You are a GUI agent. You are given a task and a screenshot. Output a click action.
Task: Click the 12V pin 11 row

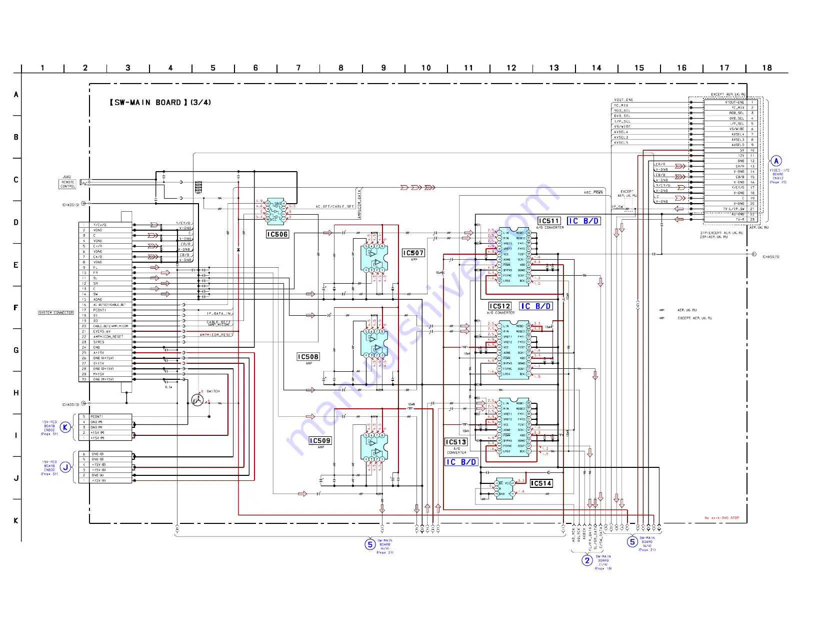pos(730,156)
